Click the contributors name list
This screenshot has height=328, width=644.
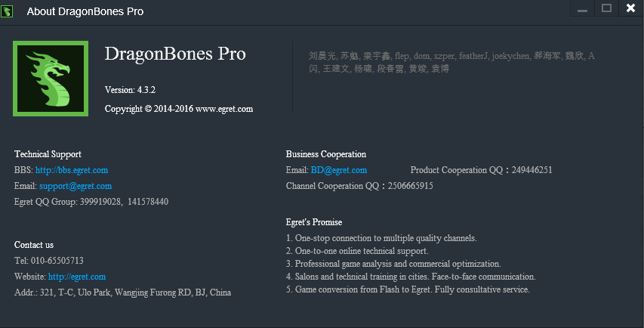(451, 62)
